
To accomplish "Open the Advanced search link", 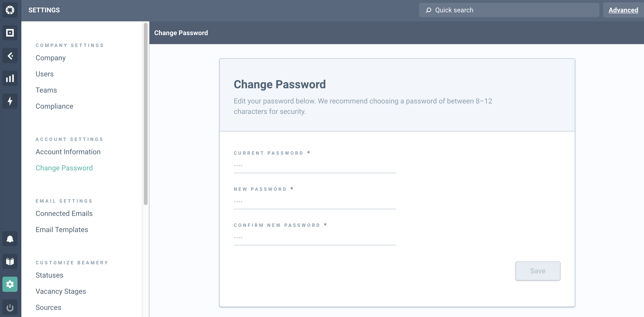I will point(623,10).
